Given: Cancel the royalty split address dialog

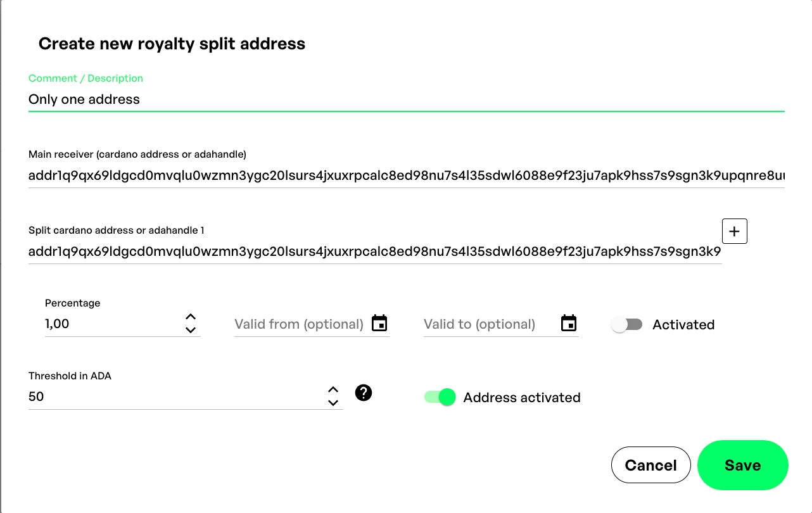Looking at the screenshot, I should pos(650,465).
